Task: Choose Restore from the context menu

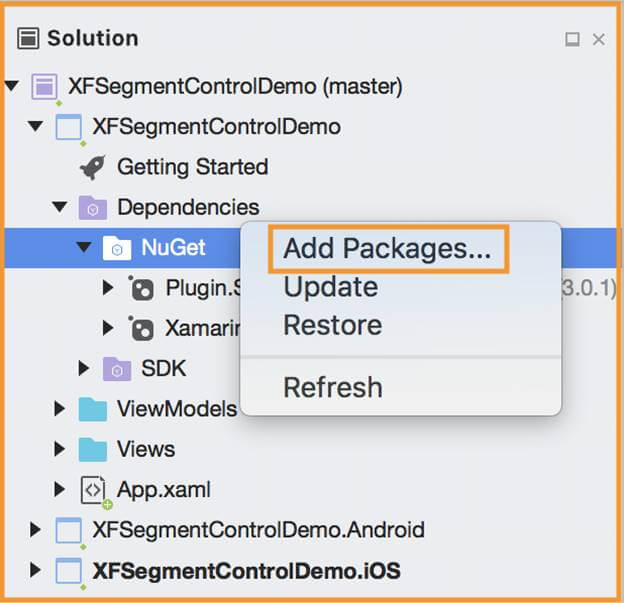Action: tap(332, 325)
